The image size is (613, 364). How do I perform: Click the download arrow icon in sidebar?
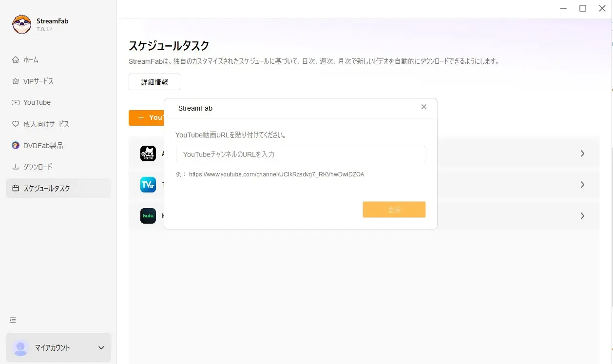pos(16,167)
